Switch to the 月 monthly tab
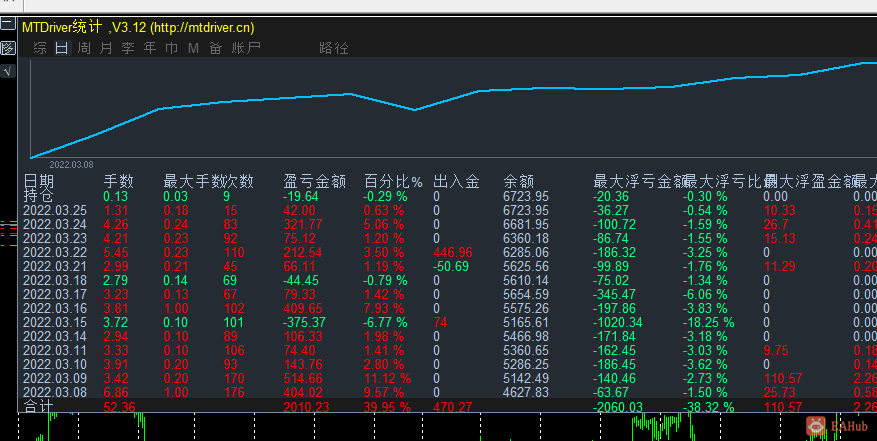The height and width of the screenshot is (441, 877). 106,48
